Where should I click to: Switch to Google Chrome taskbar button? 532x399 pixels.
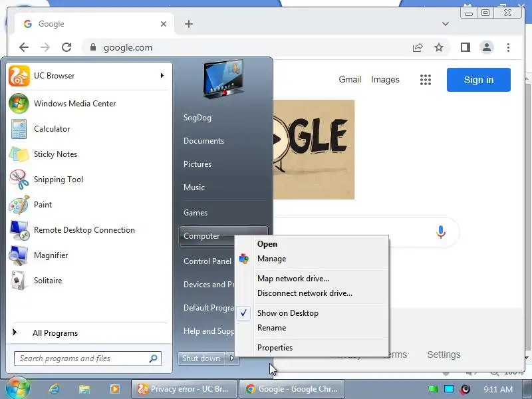pyautogui.click(x=292, y=389)
